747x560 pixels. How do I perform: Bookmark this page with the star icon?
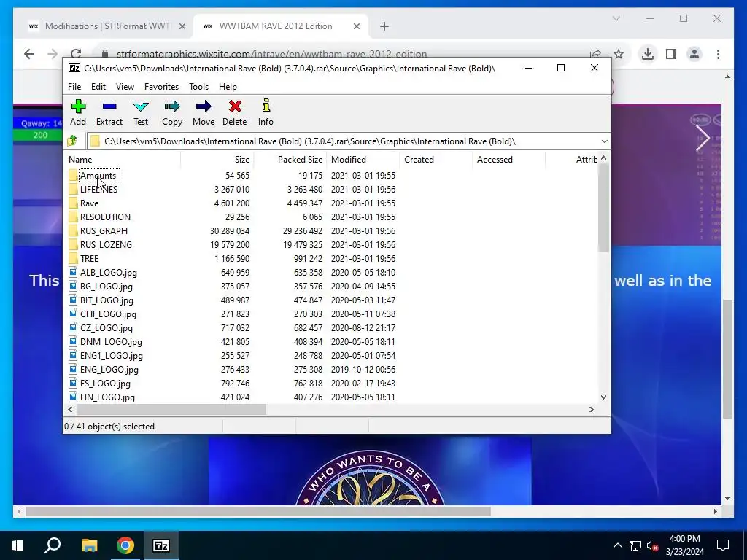click(x=619, y=54)
